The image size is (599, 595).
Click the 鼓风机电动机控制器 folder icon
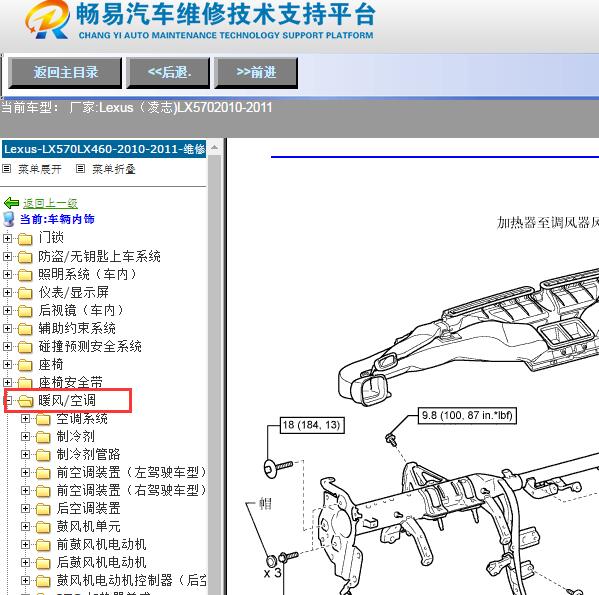(43, 581)
